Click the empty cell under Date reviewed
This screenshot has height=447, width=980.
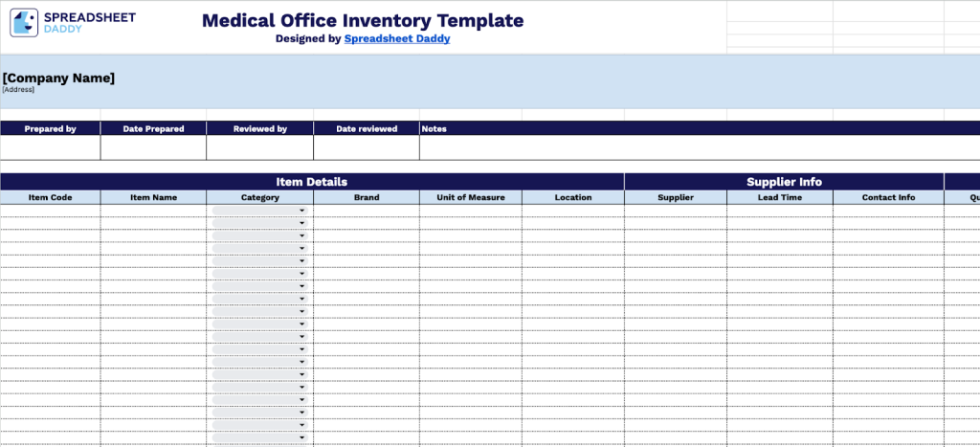click(x=366, y=148)
